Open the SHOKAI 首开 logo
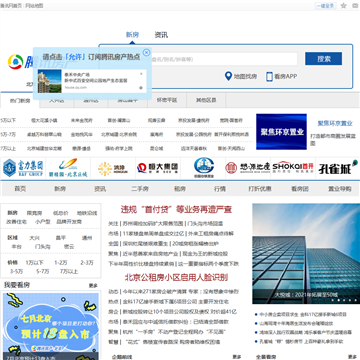Viewport: 360px width, 360px height. [293, 168]
